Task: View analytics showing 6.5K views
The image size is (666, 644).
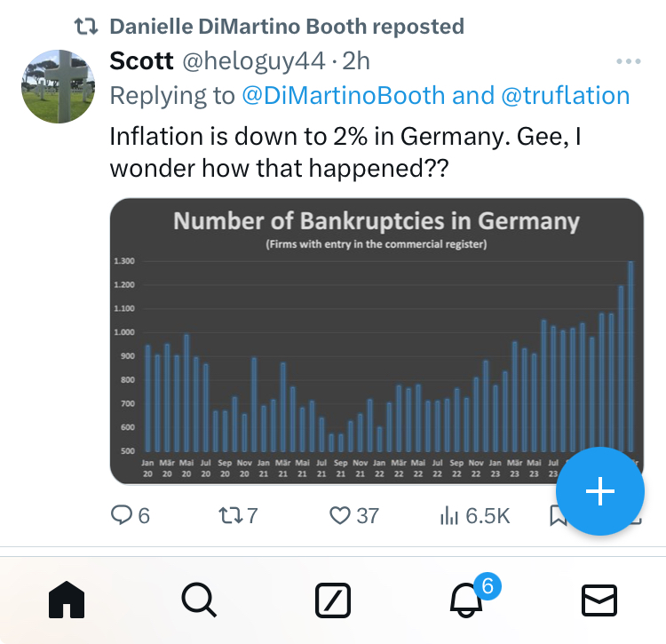Action: pyautogui.click(x=474, y=514)
